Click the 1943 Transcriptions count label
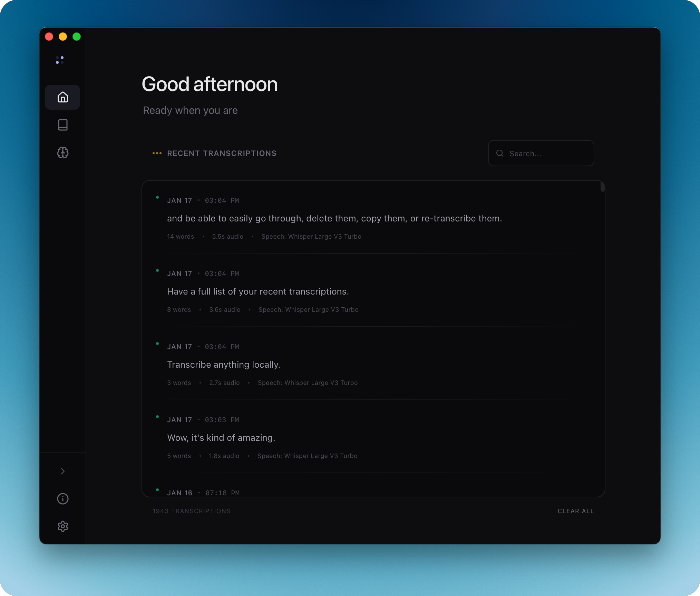This screenshot has width=700, height=596. click(x=191, y=511)
